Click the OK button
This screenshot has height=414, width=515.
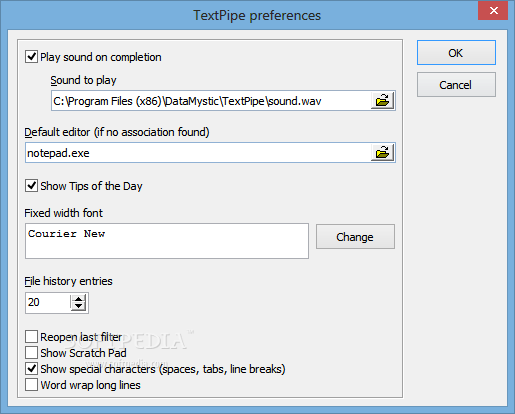[x=456, y=53]
